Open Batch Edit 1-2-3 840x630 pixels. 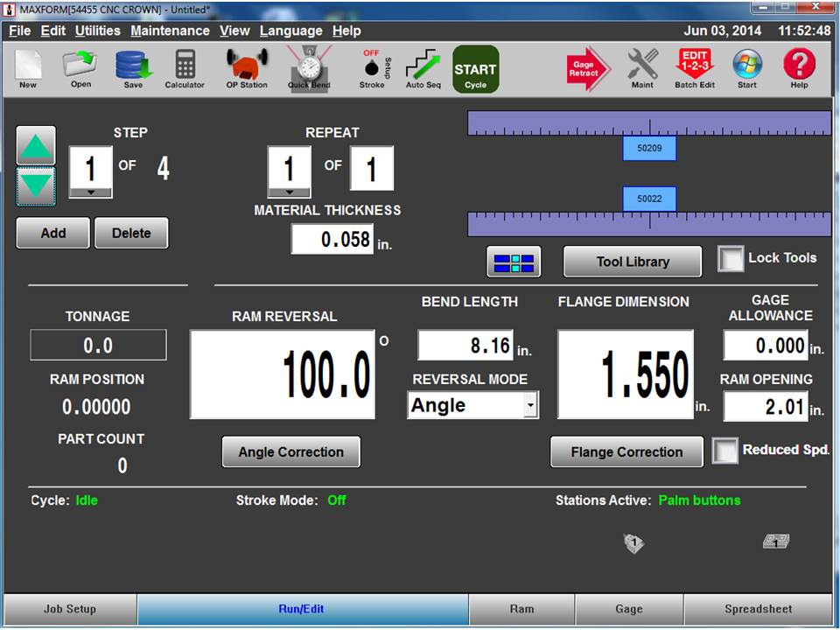(695, 68)
